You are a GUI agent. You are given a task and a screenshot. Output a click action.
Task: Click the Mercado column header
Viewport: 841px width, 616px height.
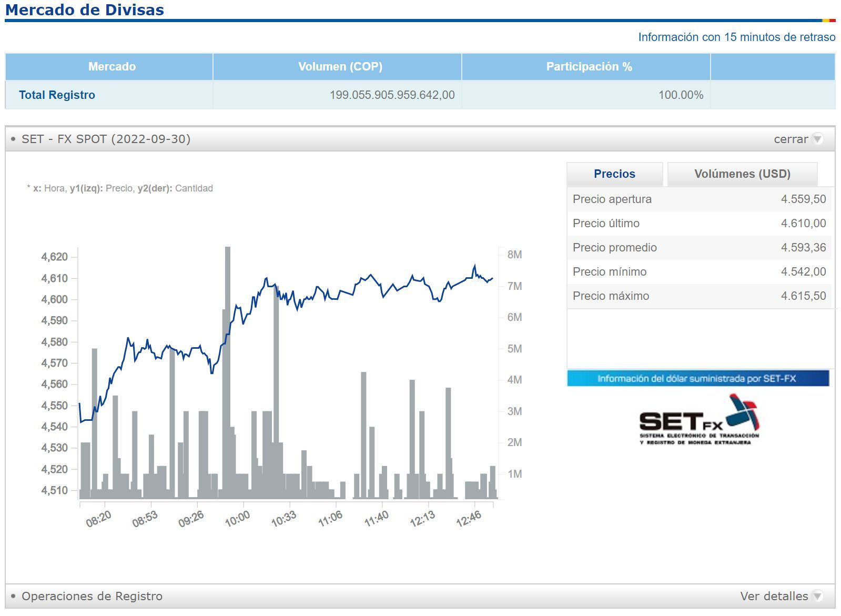[x=112, y=67]
